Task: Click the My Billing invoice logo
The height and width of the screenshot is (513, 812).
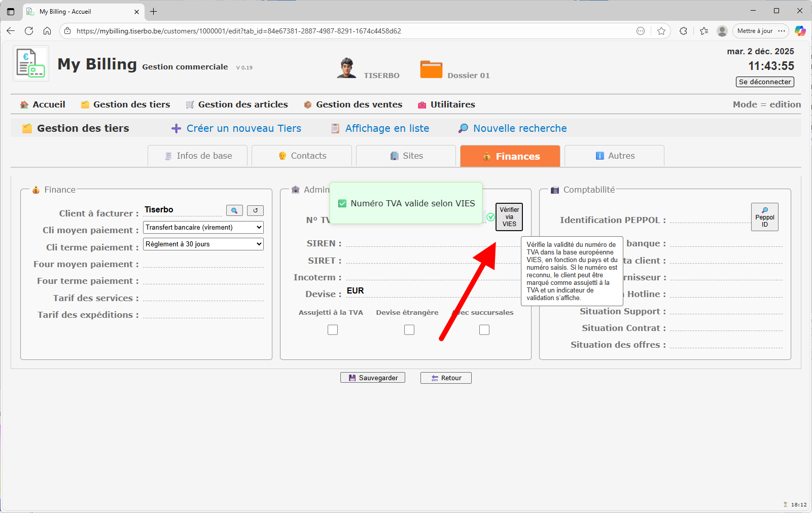Action: pos(31,63)
